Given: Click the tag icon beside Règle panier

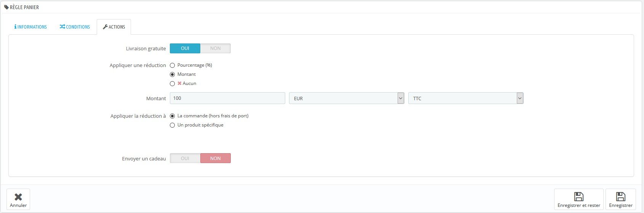Looking at the screenshot, I should pos(6,7).
